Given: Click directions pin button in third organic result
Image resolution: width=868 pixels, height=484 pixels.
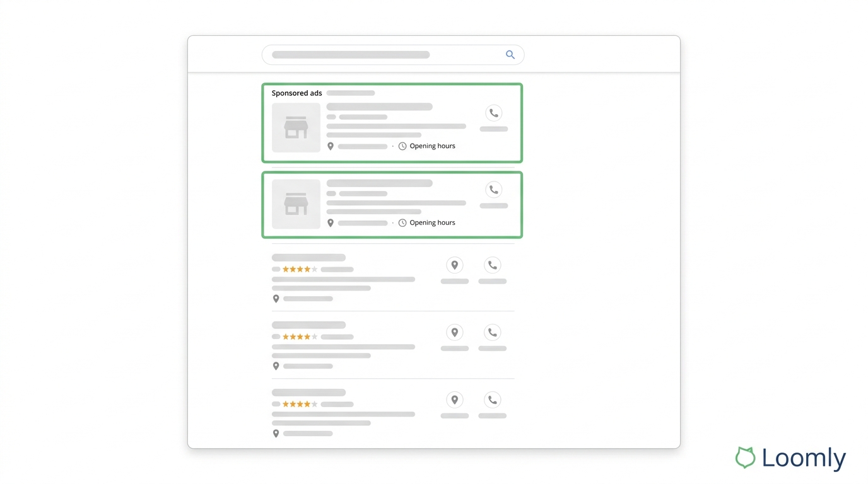Looking at the screenshot, I should click(454, 400).
